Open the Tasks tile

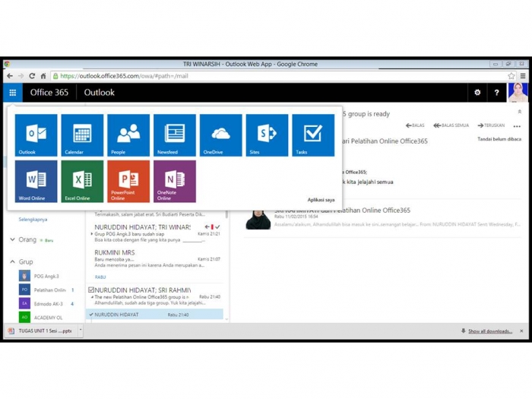point(313,135)
